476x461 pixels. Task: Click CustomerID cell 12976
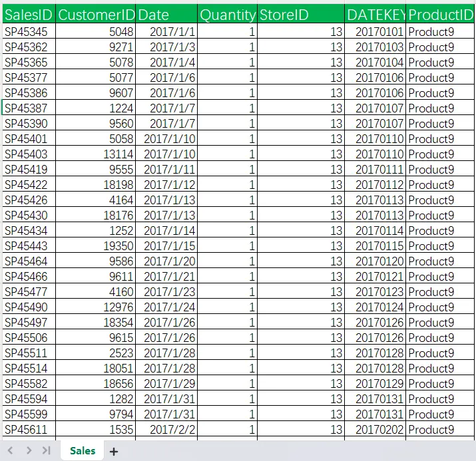96,306
